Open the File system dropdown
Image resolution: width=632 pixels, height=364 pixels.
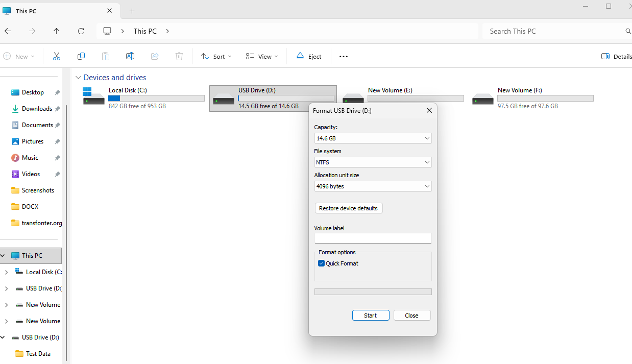click(x=373, y=162)
